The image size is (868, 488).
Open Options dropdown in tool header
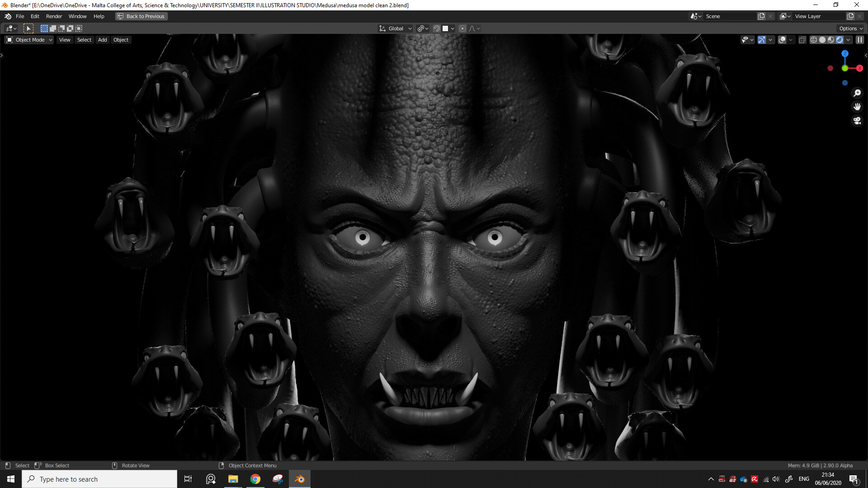(850, 28)
